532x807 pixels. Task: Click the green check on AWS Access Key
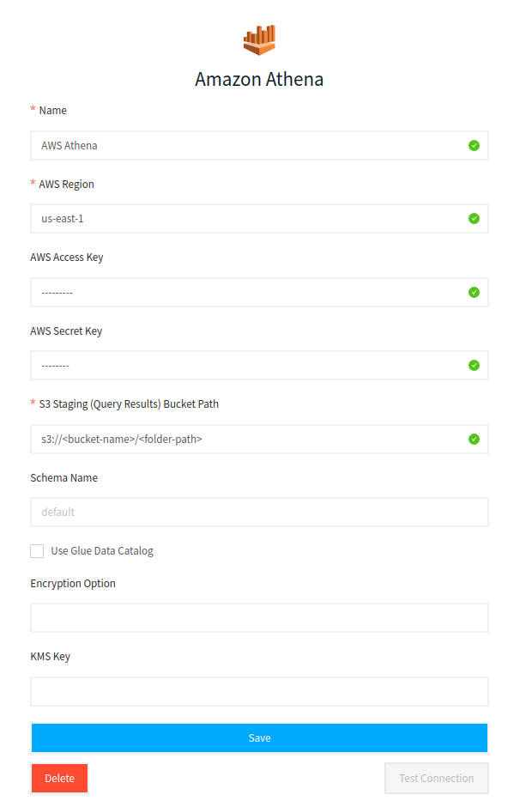(x=474, y=292)
